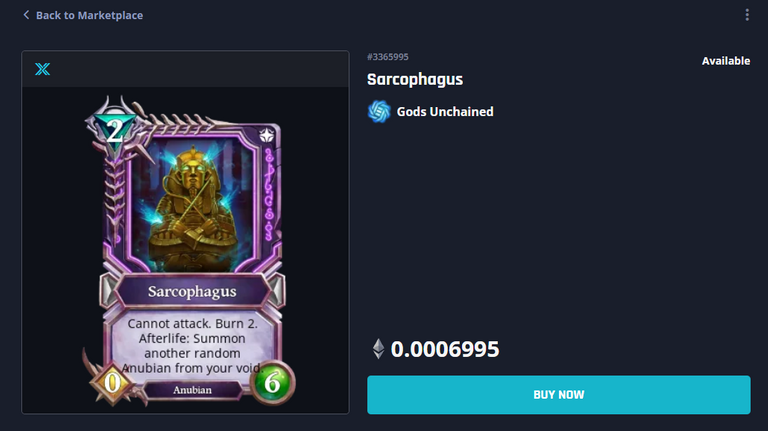The width and height of the screenshot is (768, 431).
Task: Click the token ID #3365995
Action: click(x=387, y=57)
